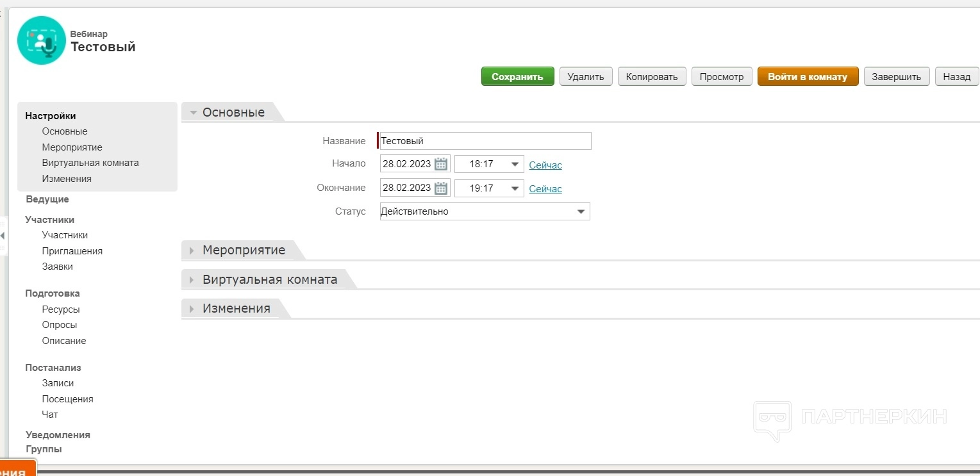Click the Завершить button

tap(897, 77)
